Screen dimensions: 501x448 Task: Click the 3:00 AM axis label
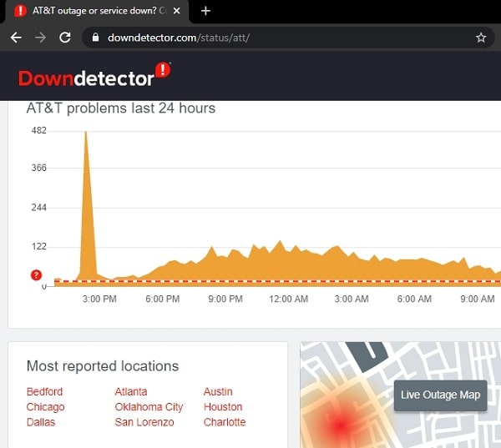(352, 299)
